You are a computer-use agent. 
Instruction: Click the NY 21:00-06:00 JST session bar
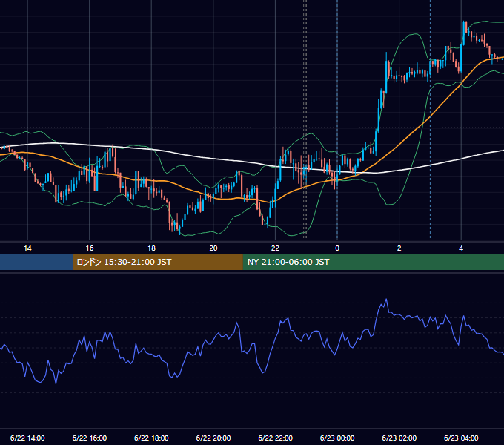[373, 262]
